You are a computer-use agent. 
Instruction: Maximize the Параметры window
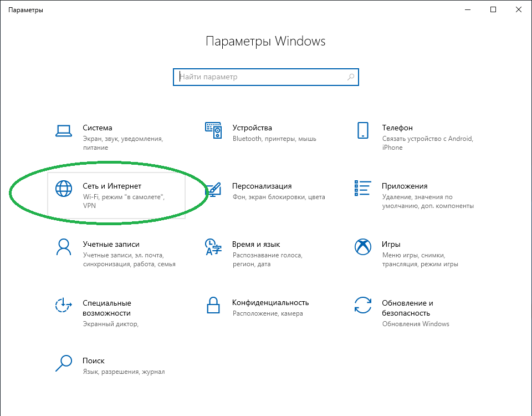pos(493,9)
